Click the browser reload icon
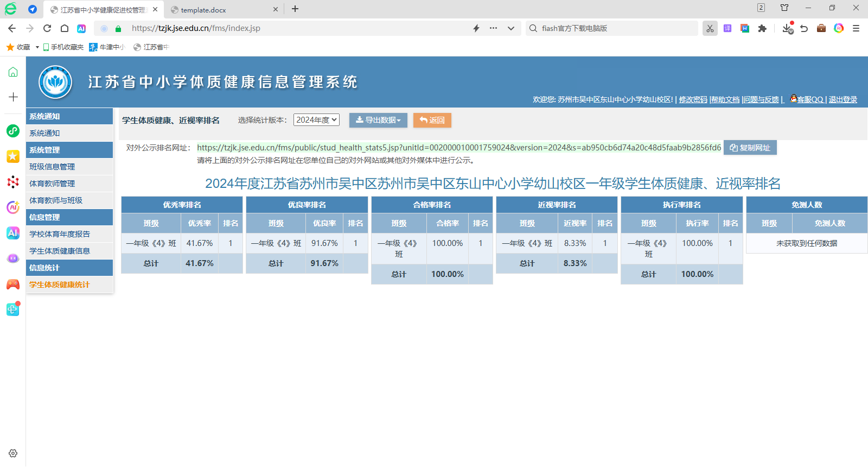This screenshot has height=467, width=868. pyautogui.click(x=47, y=28)
